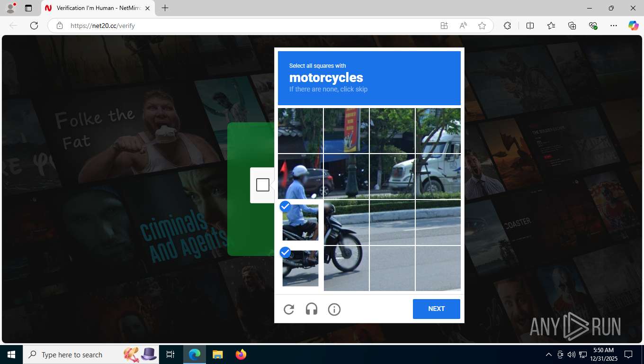This screenshot has width=644, height=364.
Task: Select tile of empty road beside front wheel
Action: point(392,268)
